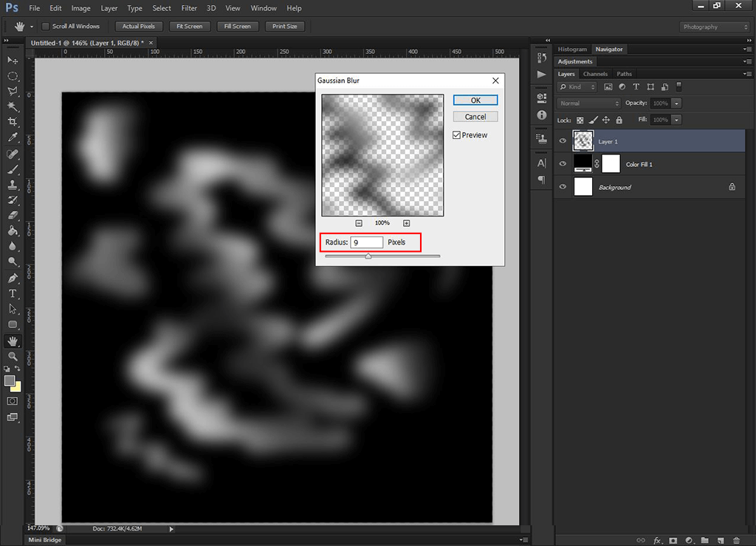
Task: Click Cancel in Gaussian Blur dialog
Action: [x=475, y=117]
